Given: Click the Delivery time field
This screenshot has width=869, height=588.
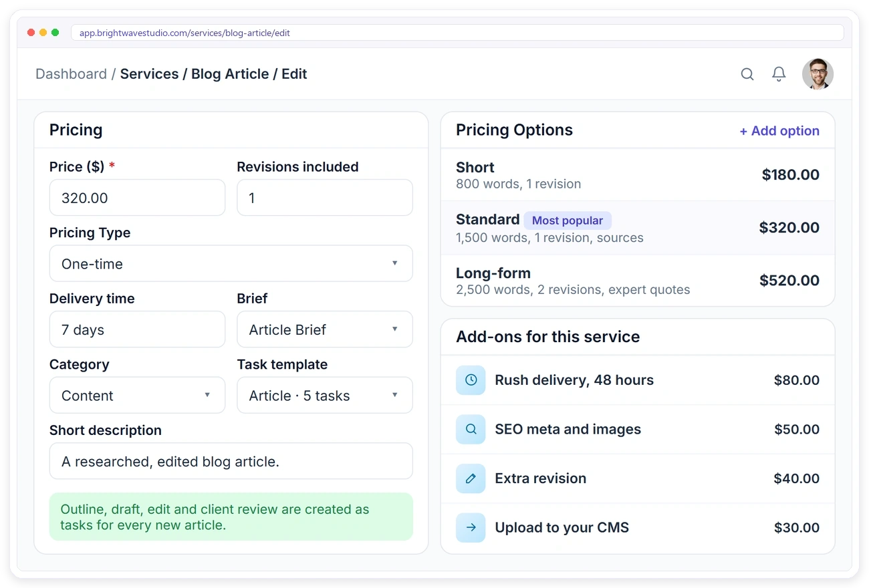Looking at the screenshot, I should point(137,329).
